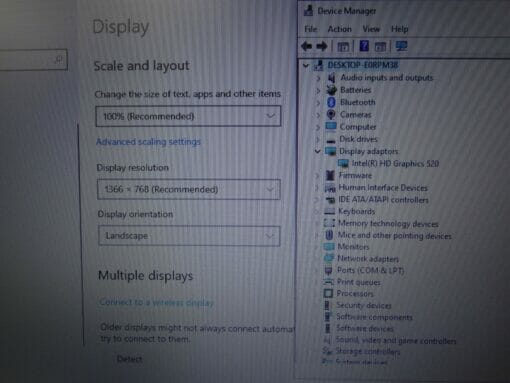Open the 100% (Recommended) scale dropdown
The height and width of the screenshot is (383, 510).
click(188, 116)
